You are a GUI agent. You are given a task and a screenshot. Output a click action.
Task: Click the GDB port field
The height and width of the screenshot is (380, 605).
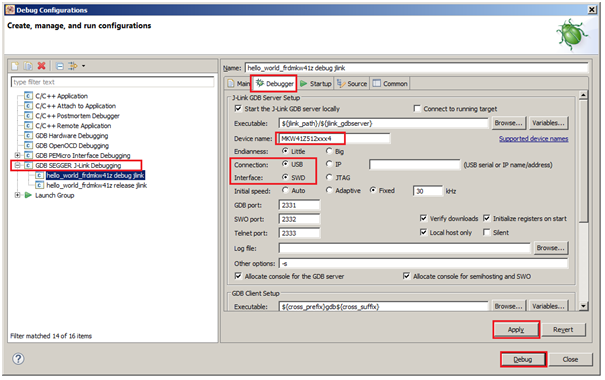[299, 205]
